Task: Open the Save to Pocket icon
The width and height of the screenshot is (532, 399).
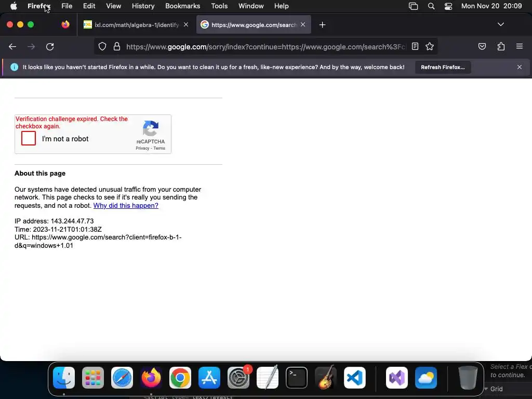Action: [482, 46]
